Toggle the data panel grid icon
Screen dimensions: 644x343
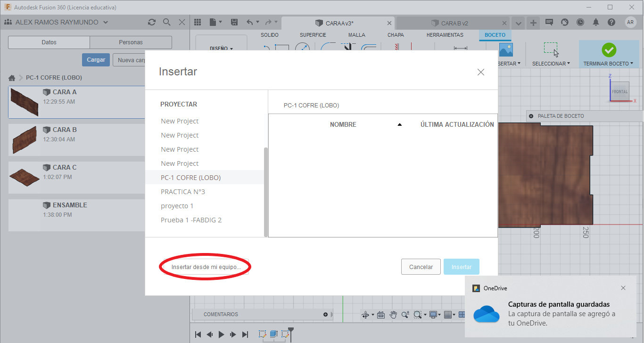pyautogui.click(x=198, y=22)
